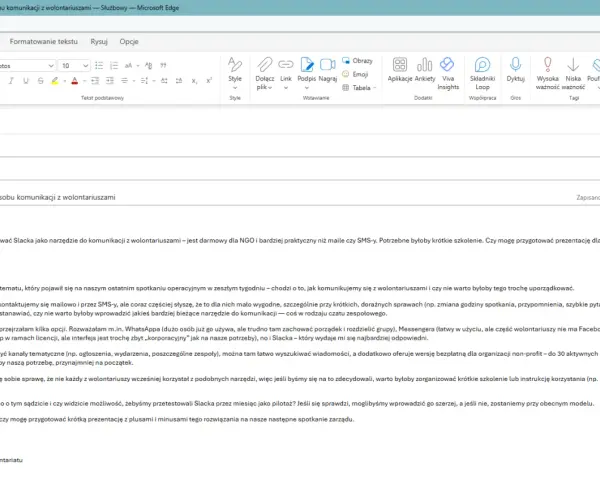Image resolution: width=600 pixels, height=480 pixels.
Task: Switch to the Rysuj tab
Action: (99, 41)
